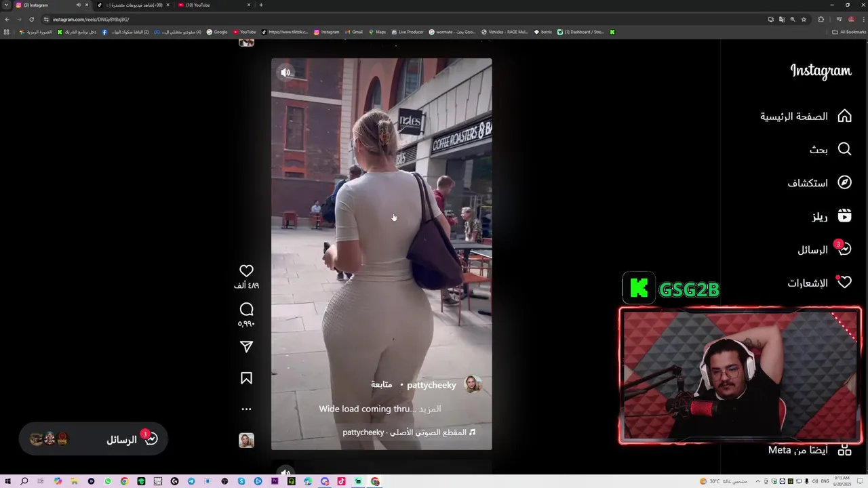Reload the current page
The height and width of the screenshot is (488, 868).
pos(31,20)
